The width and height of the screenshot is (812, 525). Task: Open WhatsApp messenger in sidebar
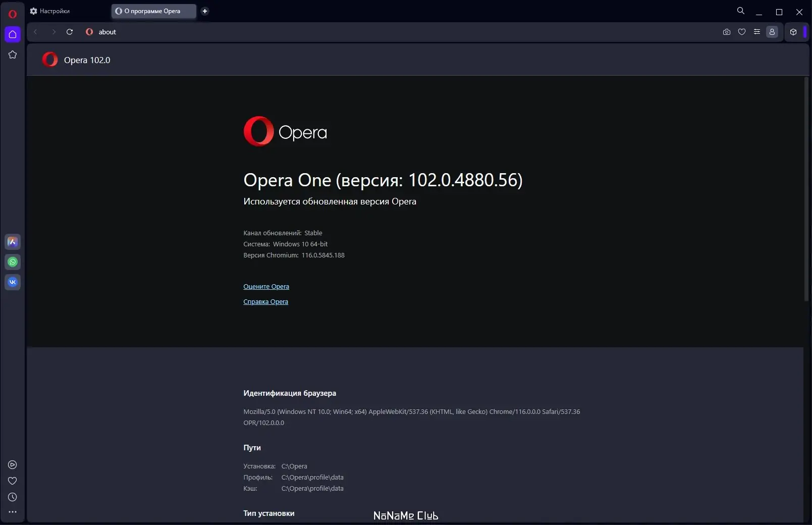coord(13,262)
